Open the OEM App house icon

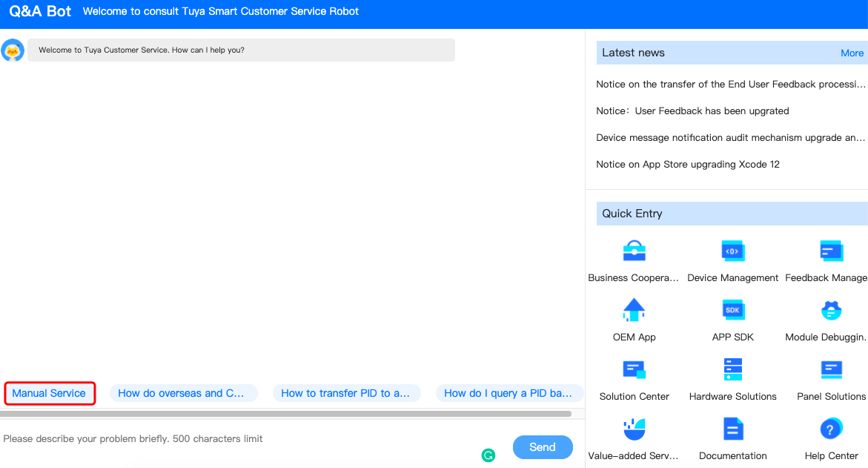pos(634,310)
